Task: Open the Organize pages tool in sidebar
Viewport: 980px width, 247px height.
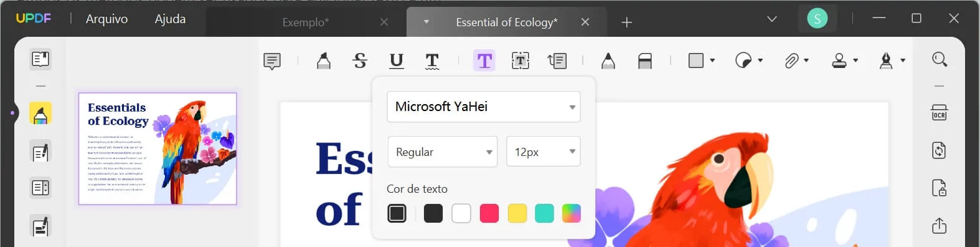Action: pyautogui.click(x=40, y=188)
